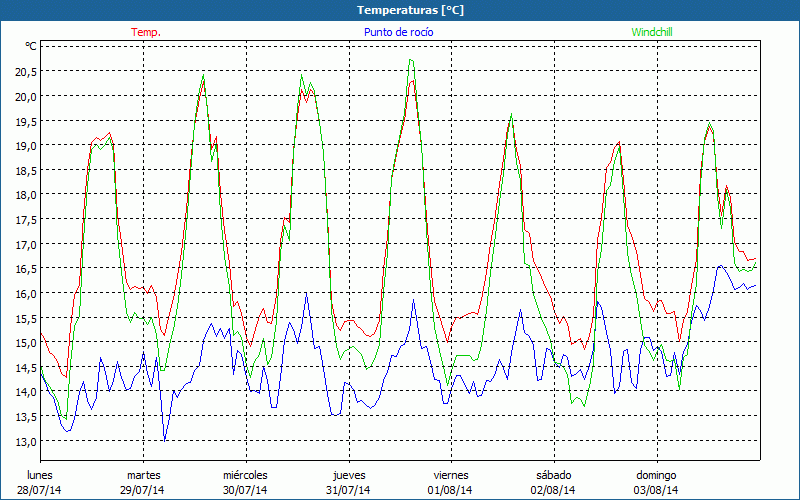Select the red Temp. legend label
The image size is (800, 500).
coord(146,32)
